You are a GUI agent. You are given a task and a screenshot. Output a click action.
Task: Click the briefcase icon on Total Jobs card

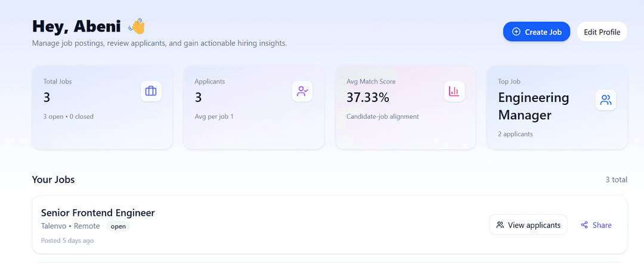click(x=151, y=91)
